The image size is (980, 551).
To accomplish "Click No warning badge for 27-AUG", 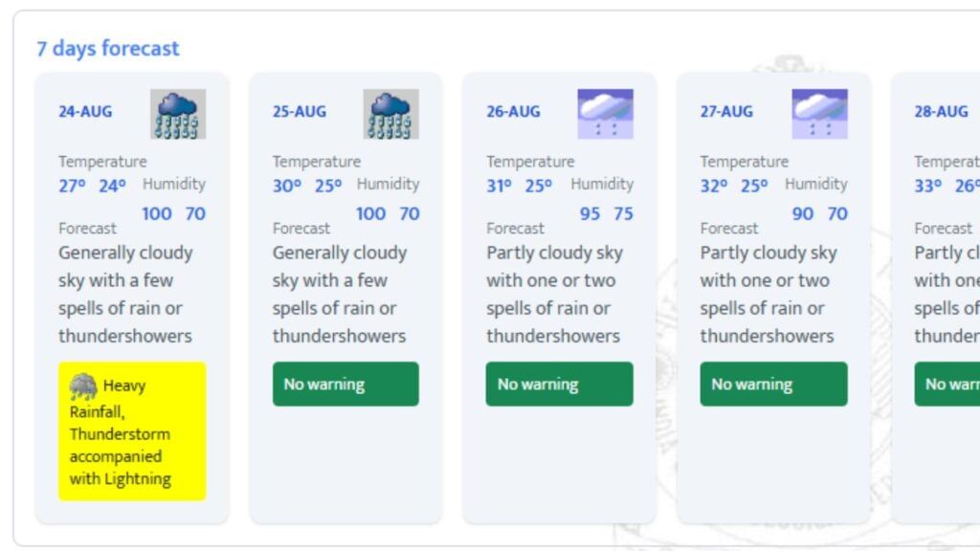I will click(x=773, y=385).
